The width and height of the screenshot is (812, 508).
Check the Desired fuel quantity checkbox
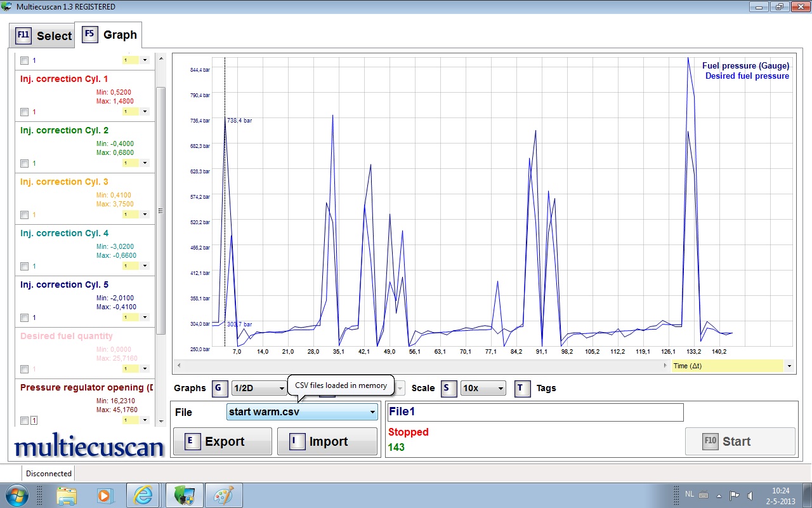pyautogui.click(x=24, y=369)
